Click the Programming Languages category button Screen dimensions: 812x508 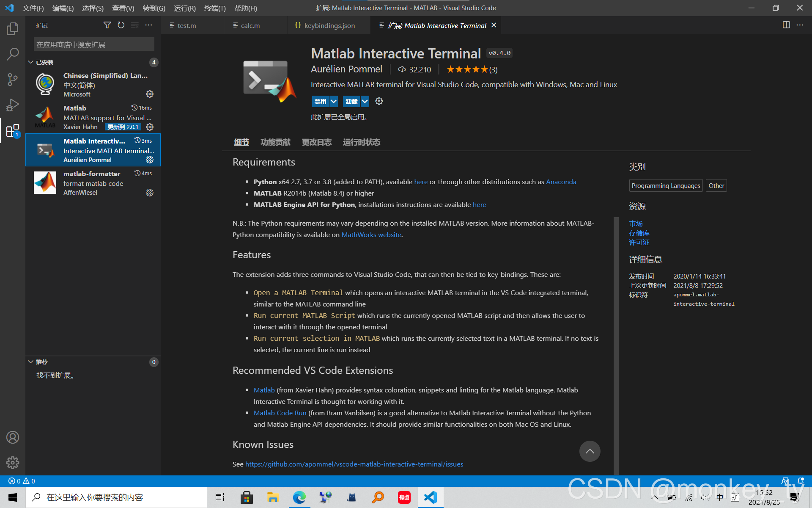[665, 185]
